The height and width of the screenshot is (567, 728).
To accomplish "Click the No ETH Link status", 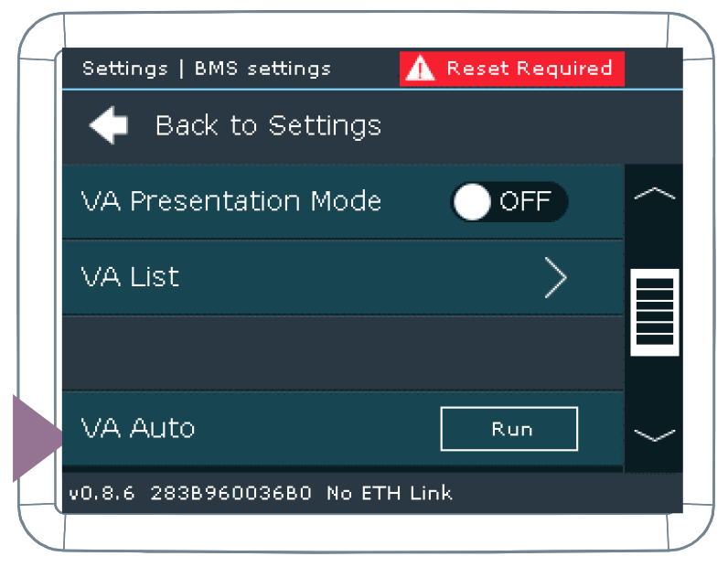I will tap(389, 494).
